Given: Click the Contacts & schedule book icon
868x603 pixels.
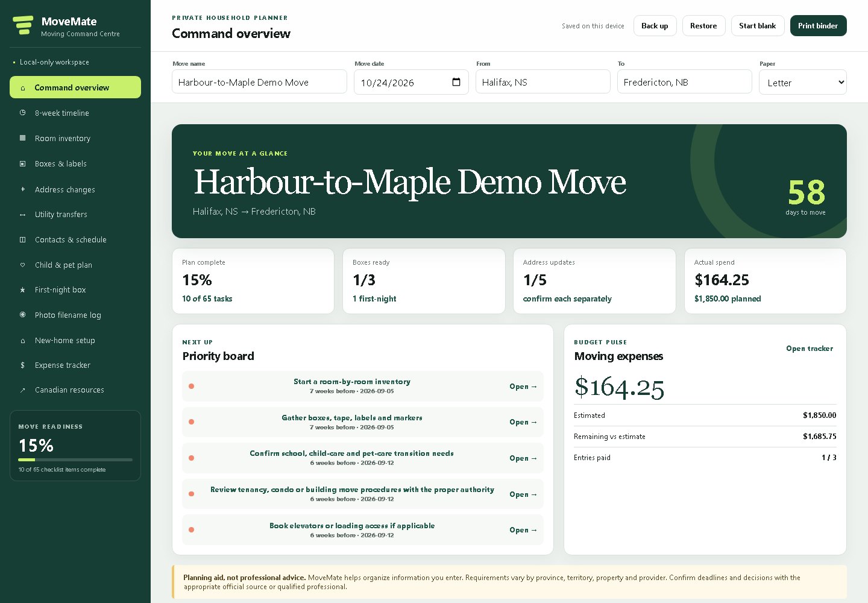Looking at the screenshot, I should tap(23, 239).
